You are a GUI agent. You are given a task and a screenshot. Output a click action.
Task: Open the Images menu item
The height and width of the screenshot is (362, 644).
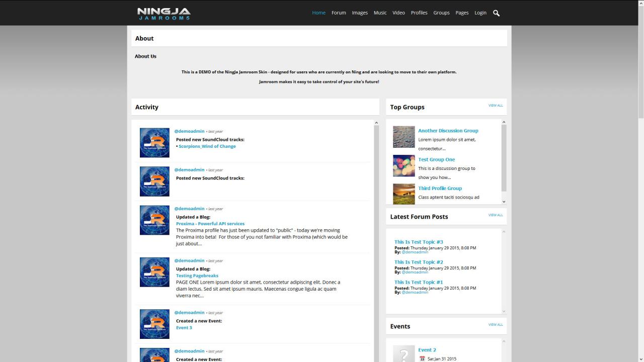click(360, 13)
